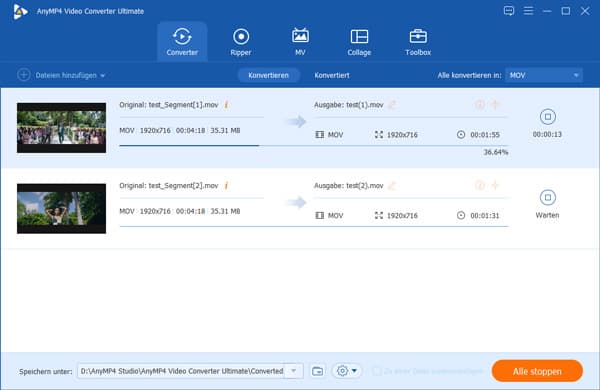Click the Warten status label
Screen dimensions: 600x390
click(x=547, y=215)
